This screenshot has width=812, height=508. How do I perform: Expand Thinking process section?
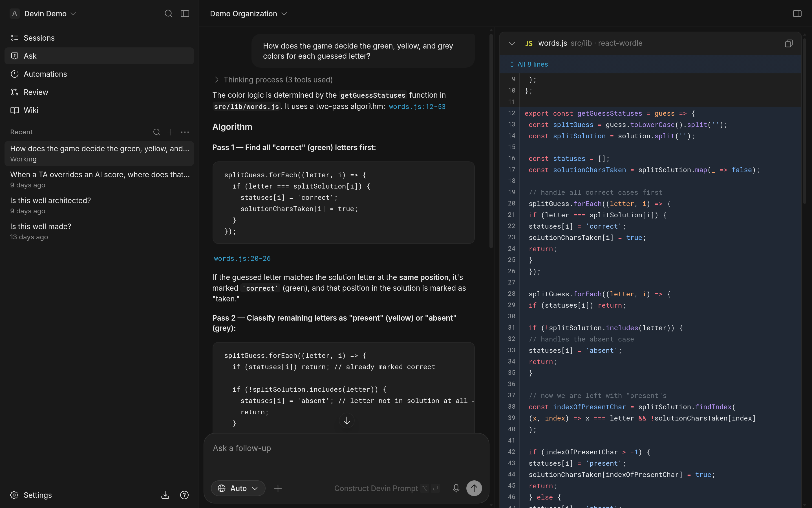click(273, 80)
